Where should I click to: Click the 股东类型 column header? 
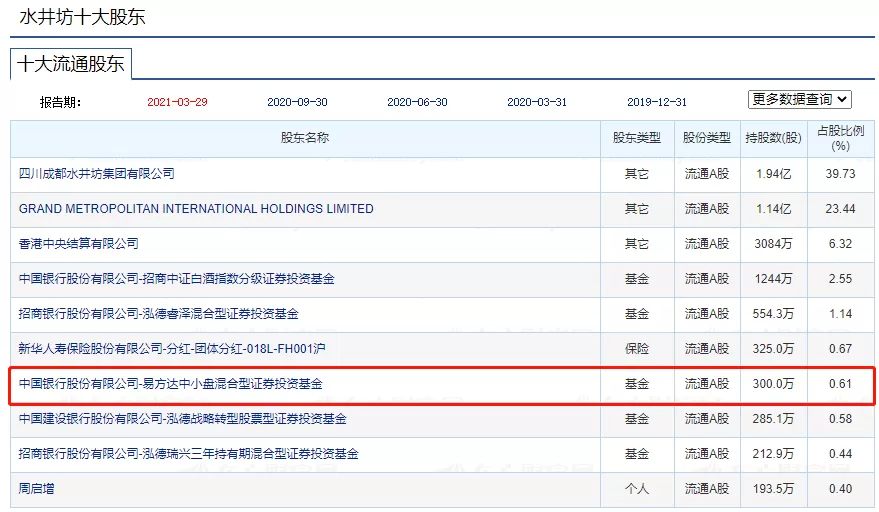(x=637, y=138)
